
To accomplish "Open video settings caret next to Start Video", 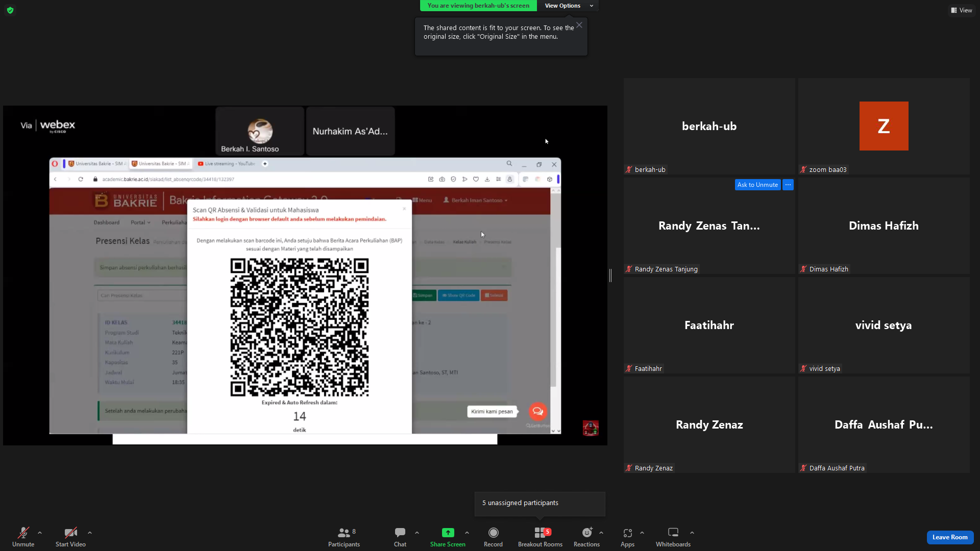I will pos(90,533).
